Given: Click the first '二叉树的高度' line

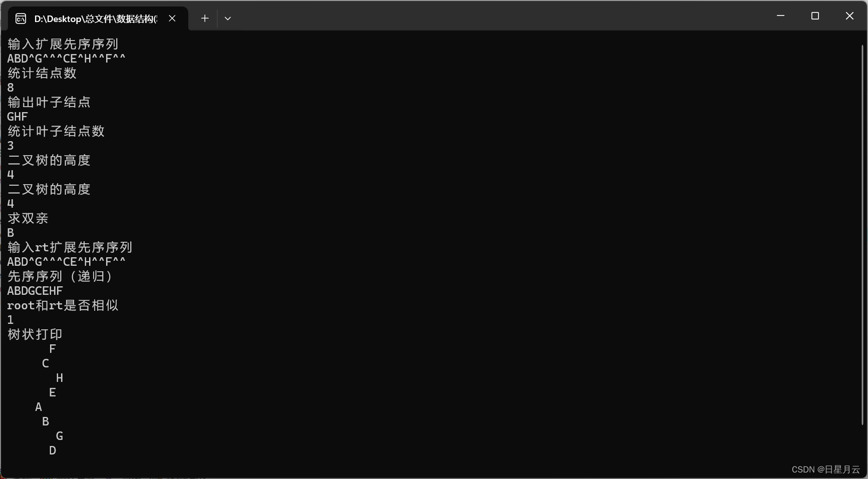Looking at the screenshot, I should [49, 160].
